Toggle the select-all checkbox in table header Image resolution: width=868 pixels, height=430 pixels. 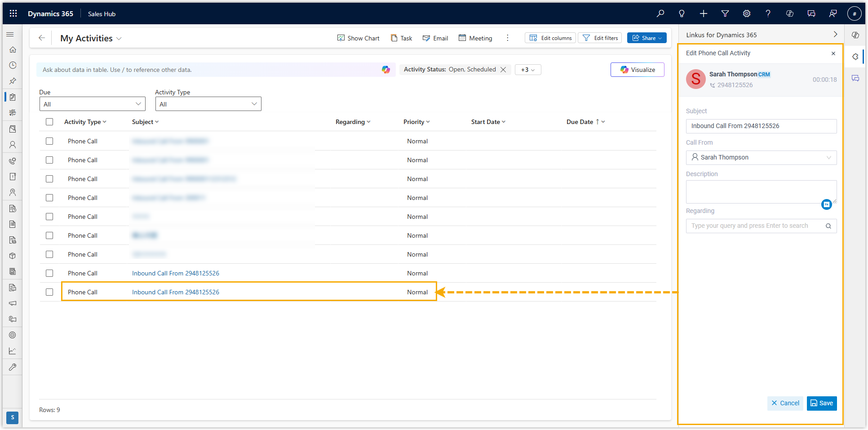click(x=49, y=122)
